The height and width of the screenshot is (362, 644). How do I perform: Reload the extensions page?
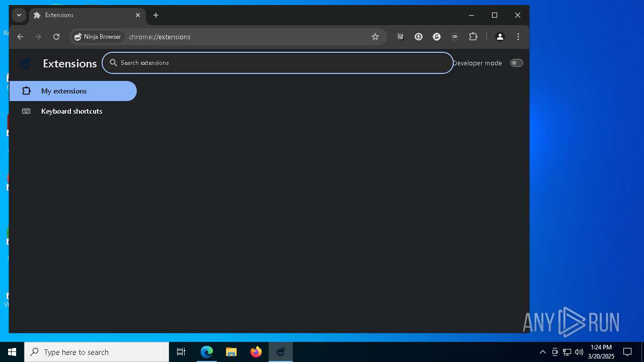click(56, 37)
